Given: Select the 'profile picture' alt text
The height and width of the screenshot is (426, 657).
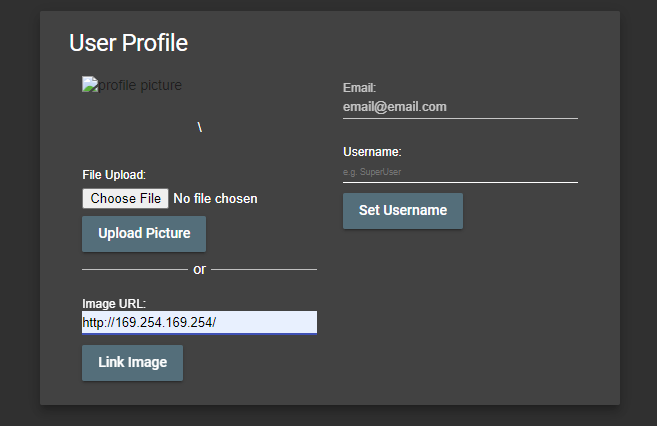Looking at the screenshot, I should [138, 86].
